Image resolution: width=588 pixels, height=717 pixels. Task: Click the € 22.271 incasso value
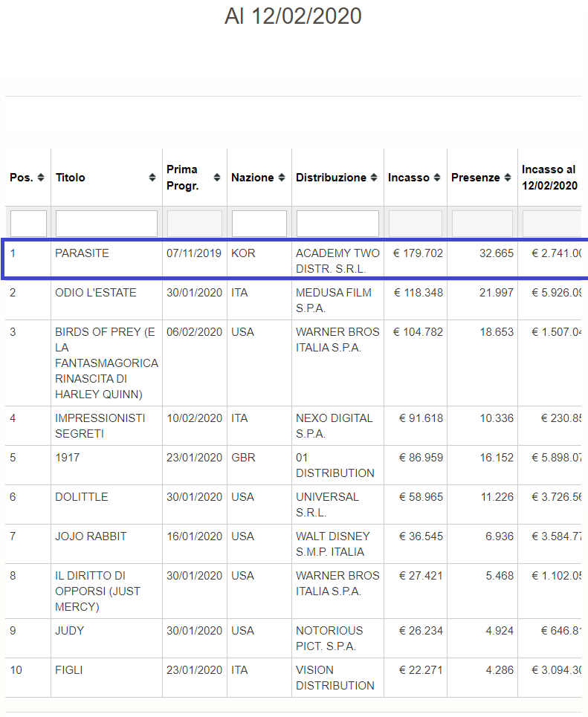tap(421, 670)
